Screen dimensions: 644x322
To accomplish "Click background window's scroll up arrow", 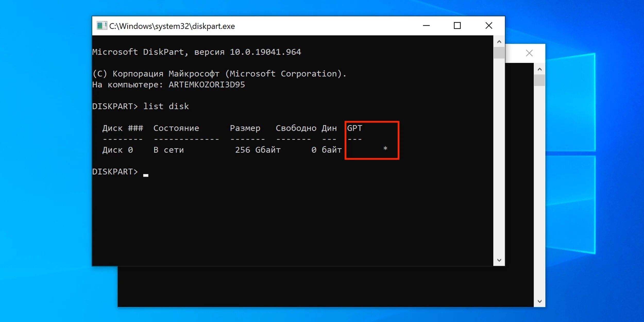I will pyautogui.click(x=540, y=69).
